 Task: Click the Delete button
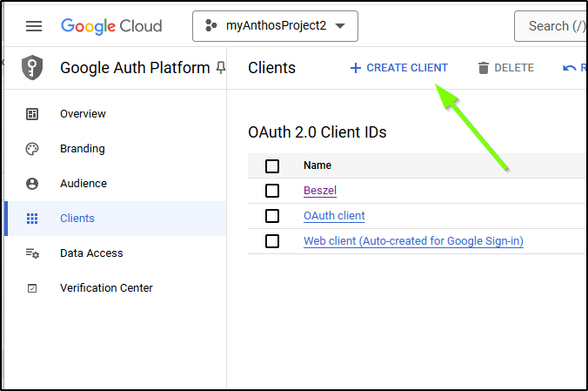[506, 68]
